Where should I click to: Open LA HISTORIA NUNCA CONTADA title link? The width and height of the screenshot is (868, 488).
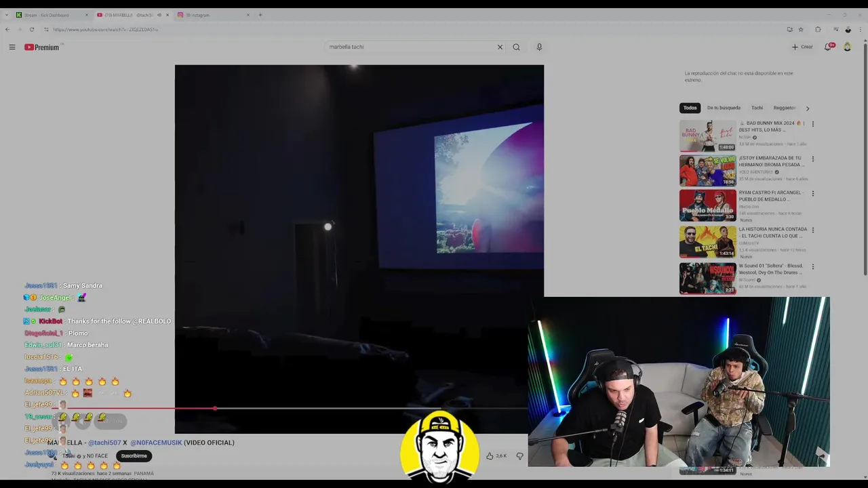[772, 232]
